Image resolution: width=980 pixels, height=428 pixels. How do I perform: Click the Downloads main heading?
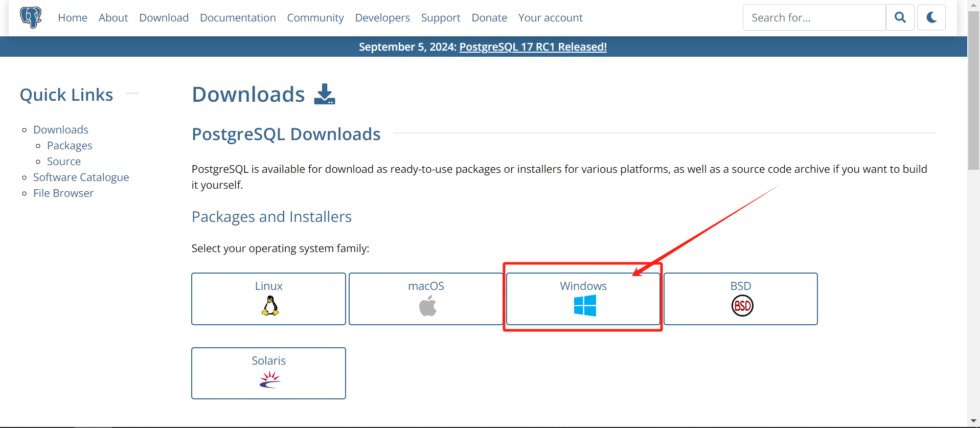point(248,95)
